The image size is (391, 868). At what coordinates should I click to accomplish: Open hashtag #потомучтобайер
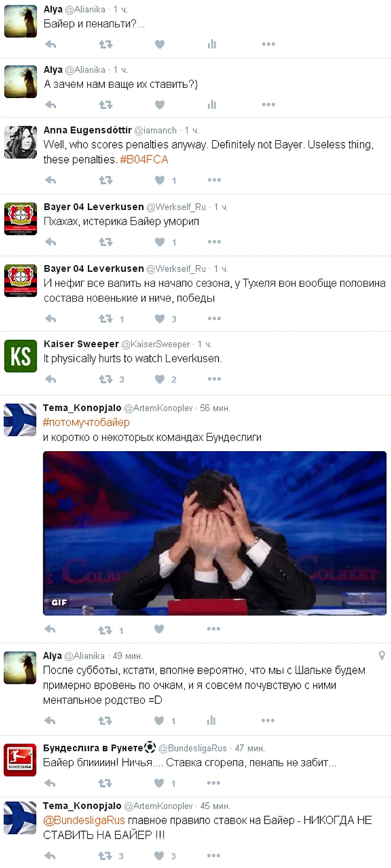(x=86, y=422)
